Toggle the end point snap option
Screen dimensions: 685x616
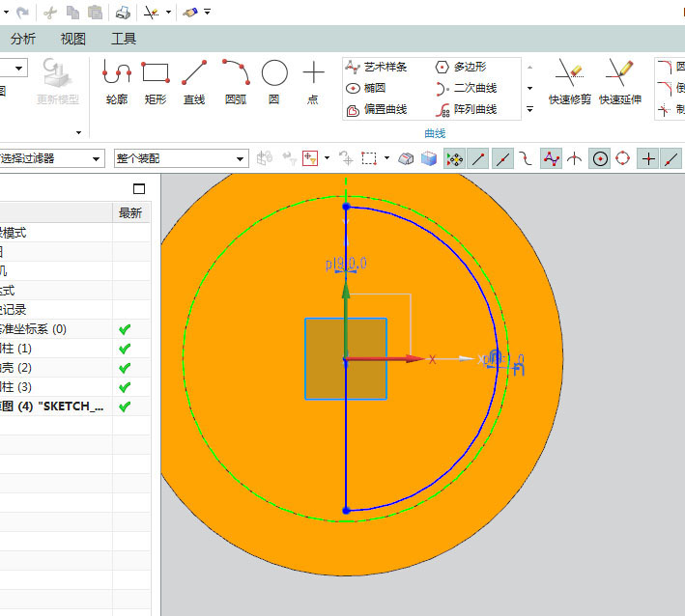[x=478, y=159]
